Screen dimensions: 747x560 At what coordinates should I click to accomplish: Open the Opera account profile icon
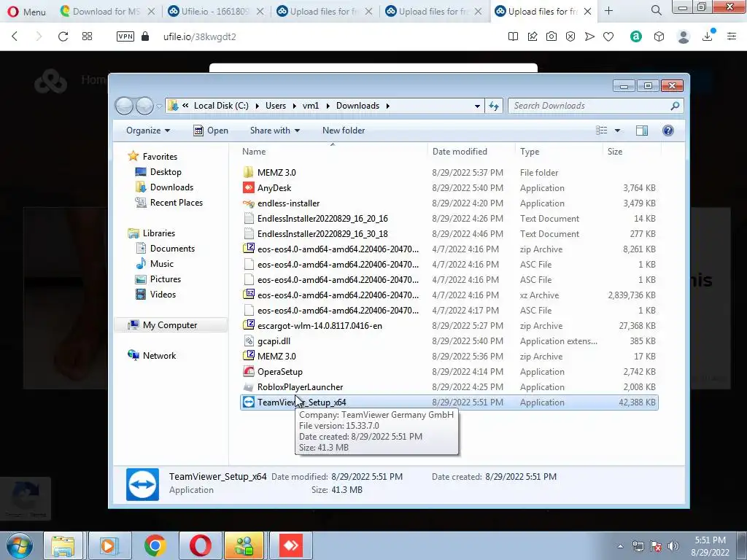coord(684,36)
